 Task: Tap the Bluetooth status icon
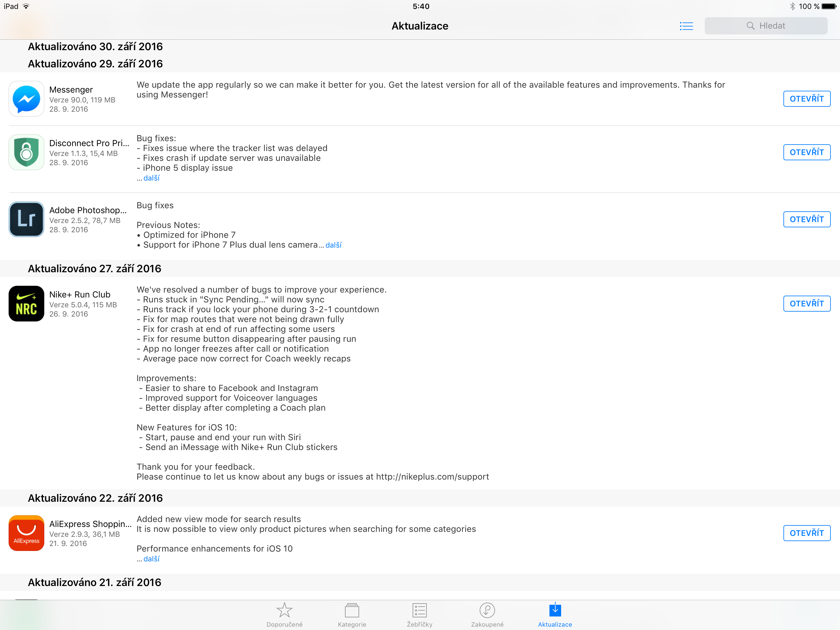tap(792, 6)
